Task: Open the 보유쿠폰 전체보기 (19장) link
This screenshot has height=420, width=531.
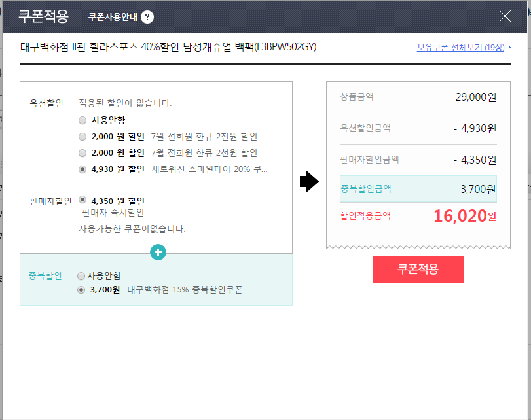Action: click(x=462, y=48)
